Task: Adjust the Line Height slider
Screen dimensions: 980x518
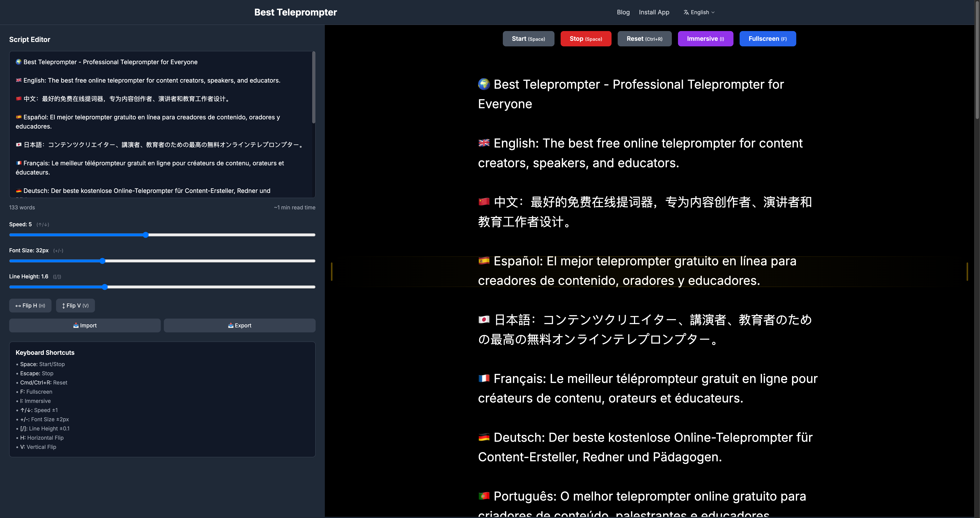Action: pyautogui.click(x=162, y=287)
